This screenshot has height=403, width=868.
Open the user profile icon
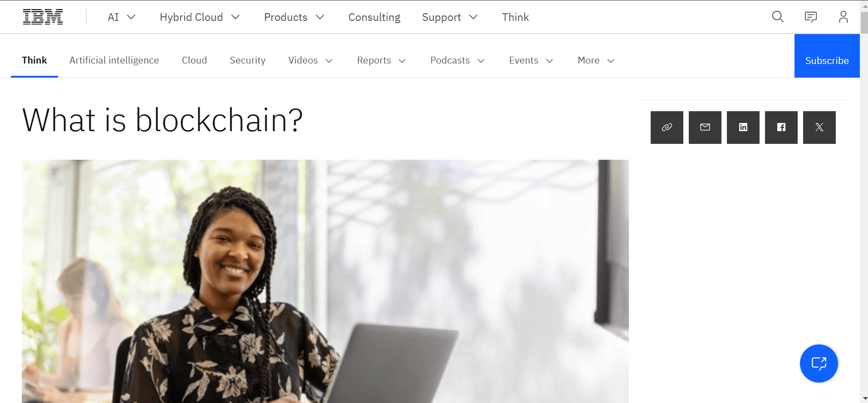843,17
